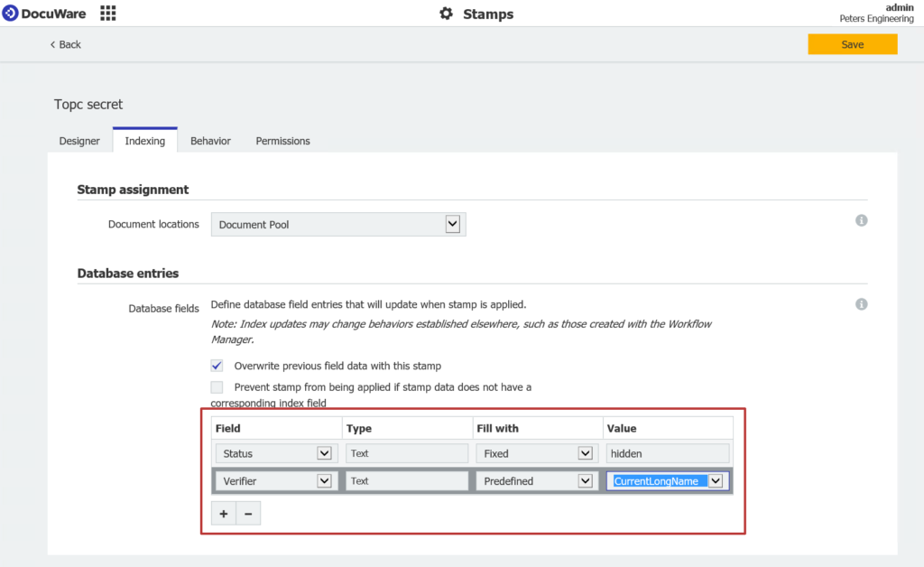Click the Type field in Status row
This screenshot has width=924, height=567.
[x=407, y=453]
